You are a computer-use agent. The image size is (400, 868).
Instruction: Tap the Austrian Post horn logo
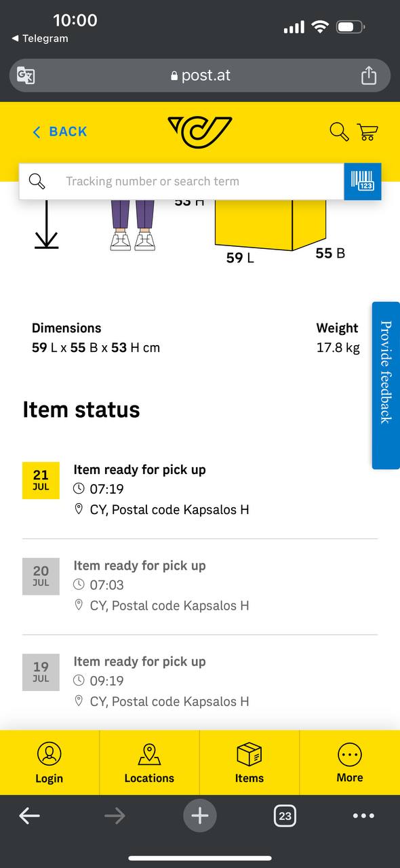[x=200, y=132]
